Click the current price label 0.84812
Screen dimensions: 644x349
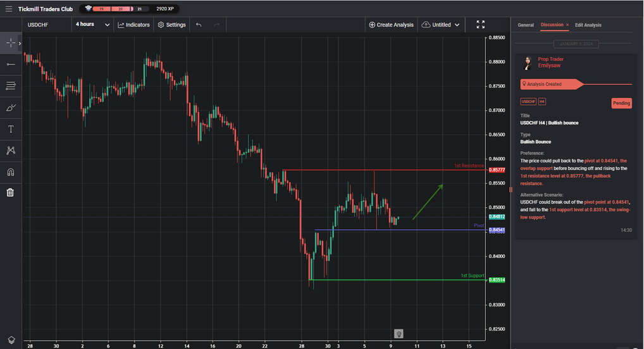[x=497, y=217]
